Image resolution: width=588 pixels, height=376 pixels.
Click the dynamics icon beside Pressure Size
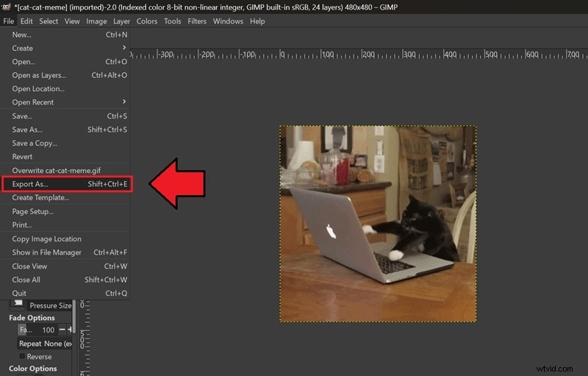click(17, 303)
